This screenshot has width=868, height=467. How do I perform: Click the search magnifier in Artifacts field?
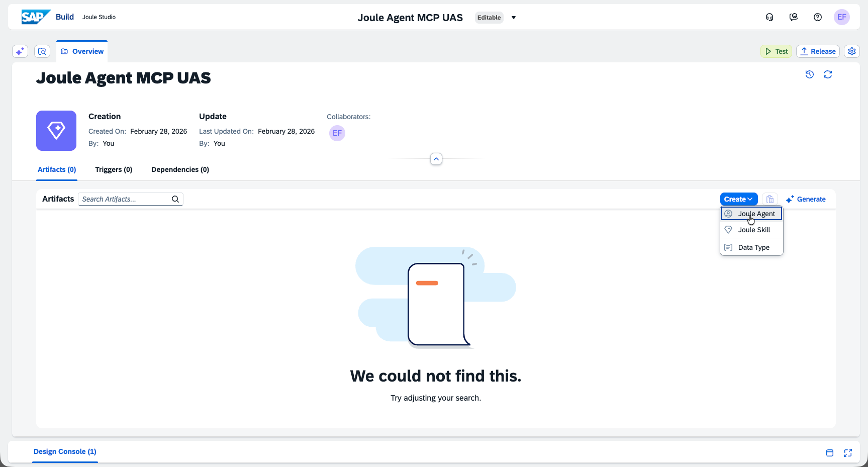(x=175, y=199)
